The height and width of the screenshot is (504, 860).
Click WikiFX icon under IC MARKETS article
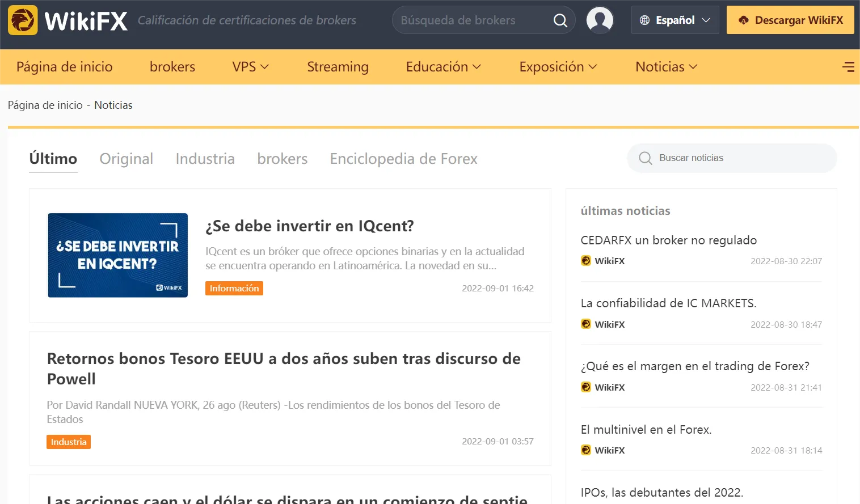coord(586,324)
